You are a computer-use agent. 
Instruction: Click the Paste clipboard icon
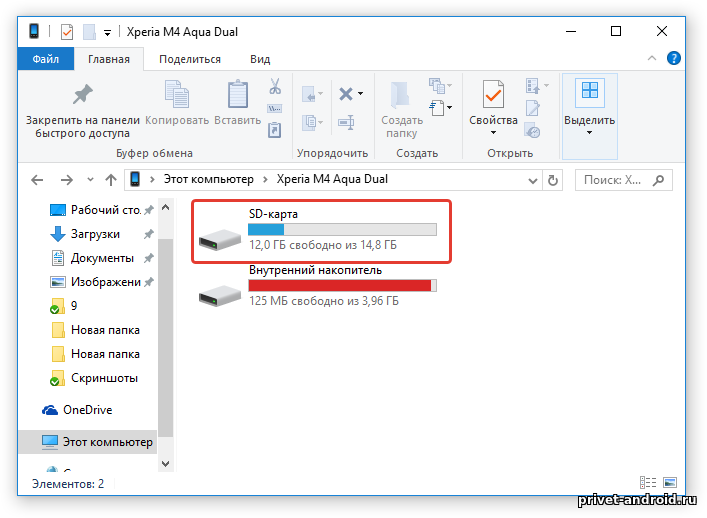[238, 95]
